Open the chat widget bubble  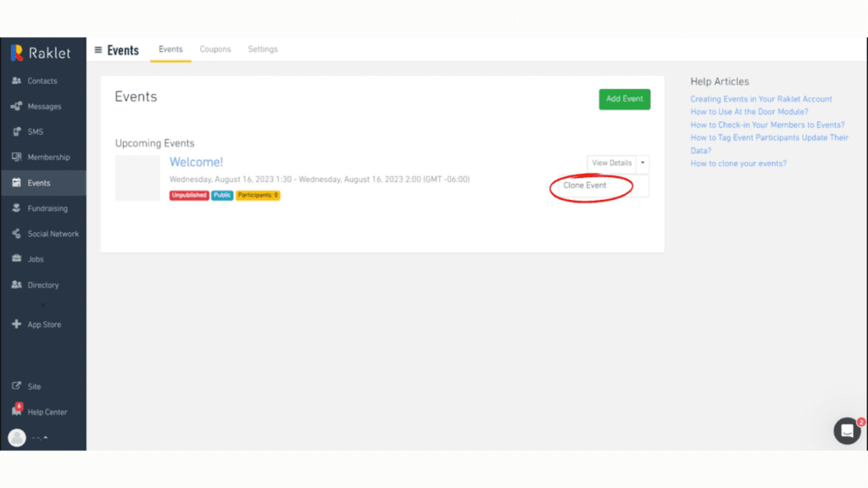tap(847, 431)
